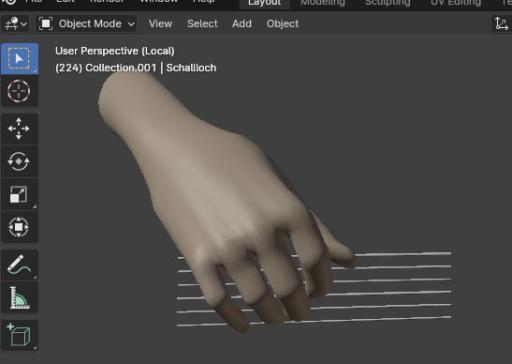Activate the 3D Cursor tool
Viewport: 512px width, 364px height.
pos(19,91)
